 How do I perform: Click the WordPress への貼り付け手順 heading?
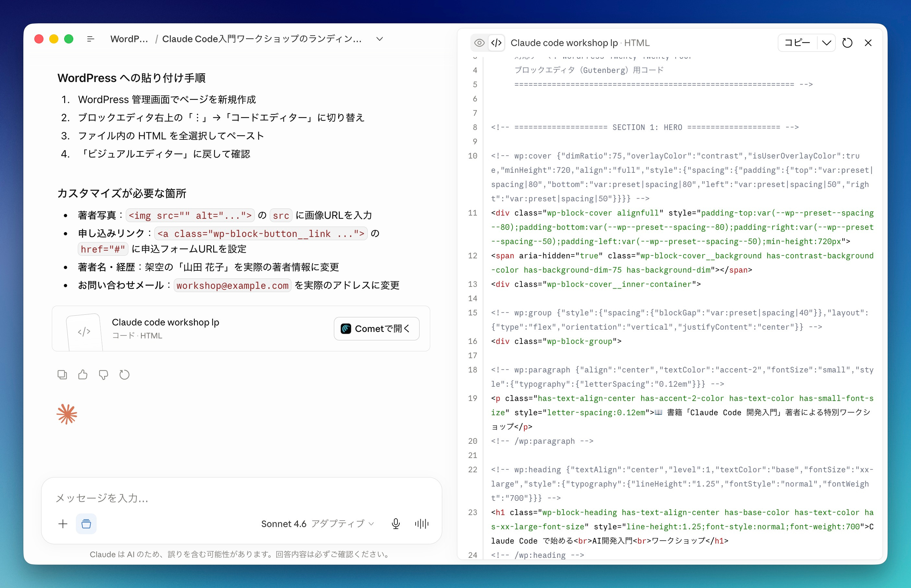(x=132, y=78)
